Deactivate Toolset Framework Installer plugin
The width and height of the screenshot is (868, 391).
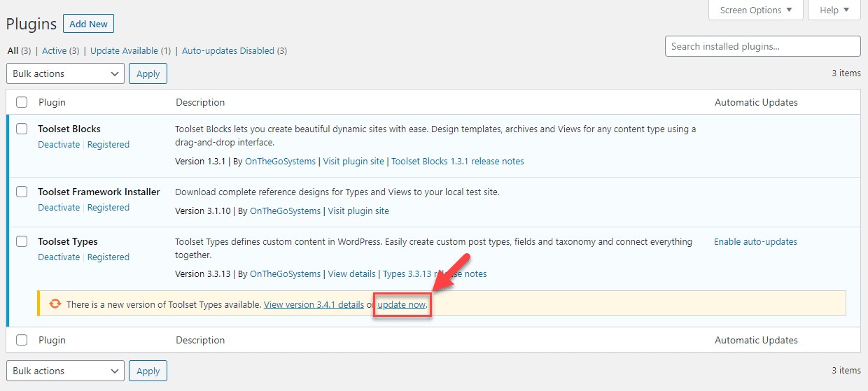click(59, 207)
